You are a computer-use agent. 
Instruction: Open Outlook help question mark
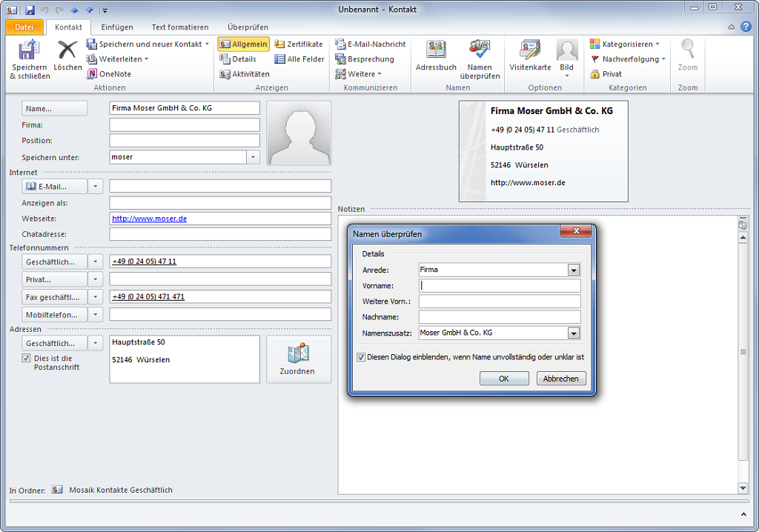[x=746, y=27]
